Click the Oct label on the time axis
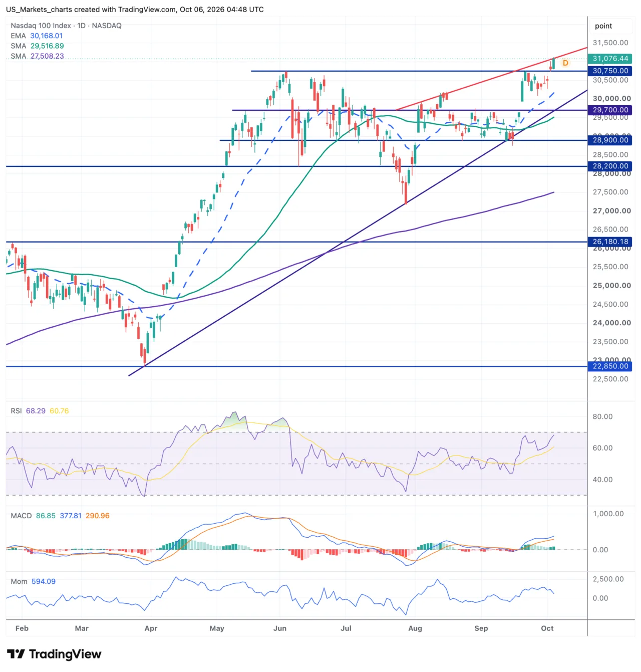641x672 pixels. [x=547, y=628]
